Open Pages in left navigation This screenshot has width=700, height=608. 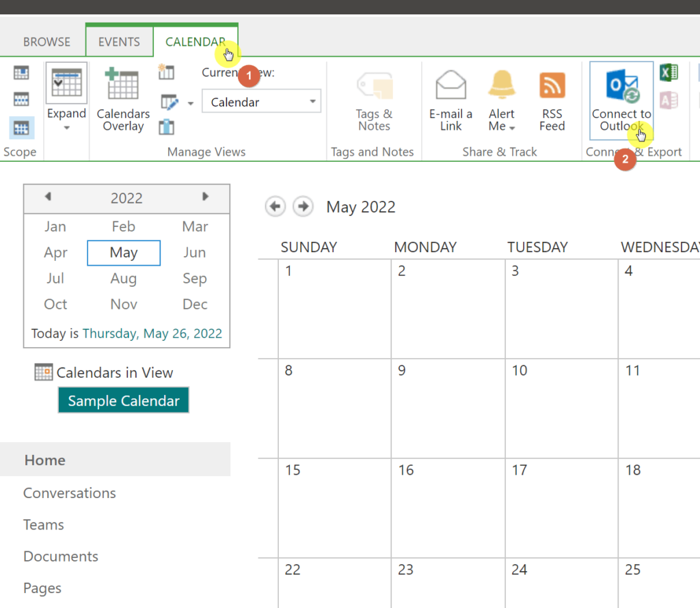pos(42,588)
